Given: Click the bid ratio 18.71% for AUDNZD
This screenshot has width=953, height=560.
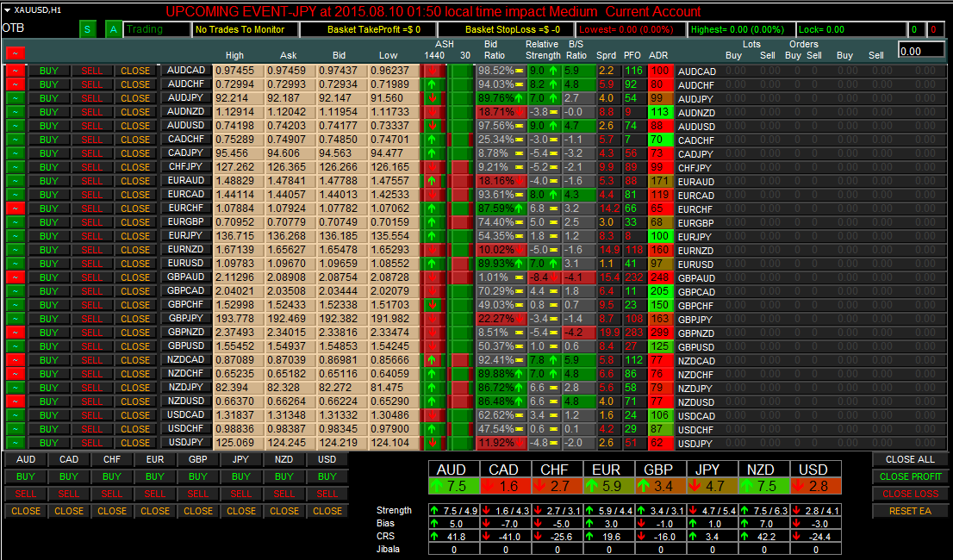Looking at the screenshot, I should coord(501,112).
